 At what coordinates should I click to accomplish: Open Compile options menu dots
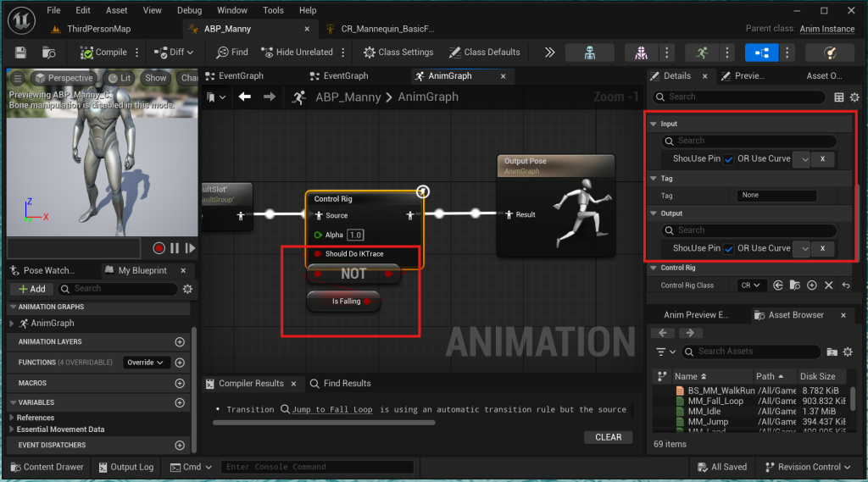point(137,52)
